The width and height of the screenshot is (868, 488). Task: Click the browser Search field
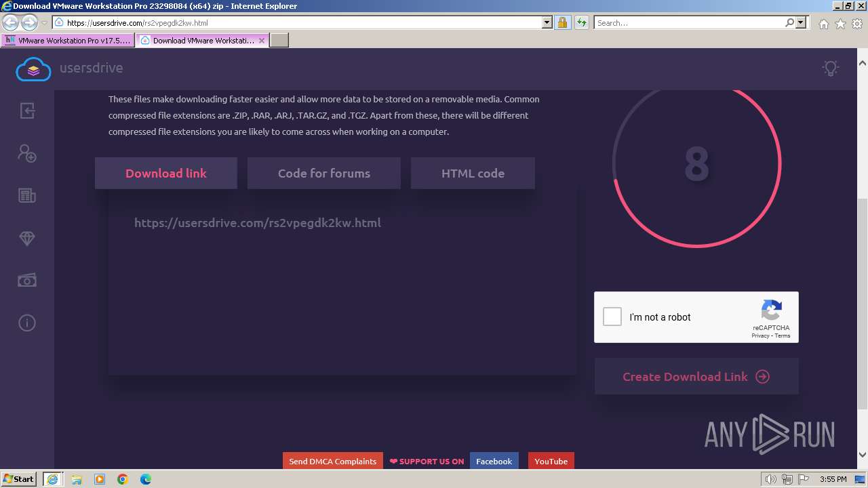pyautogui.click(x=688, y=22)
